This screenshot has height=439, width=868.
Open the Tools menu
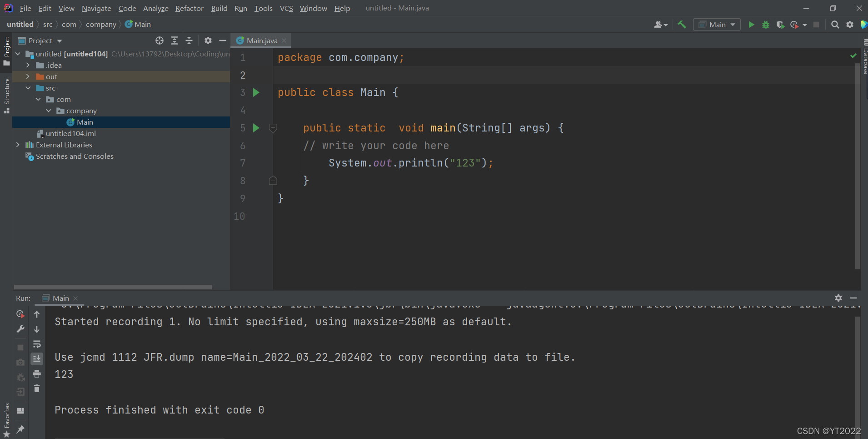[x=263, y=8]
